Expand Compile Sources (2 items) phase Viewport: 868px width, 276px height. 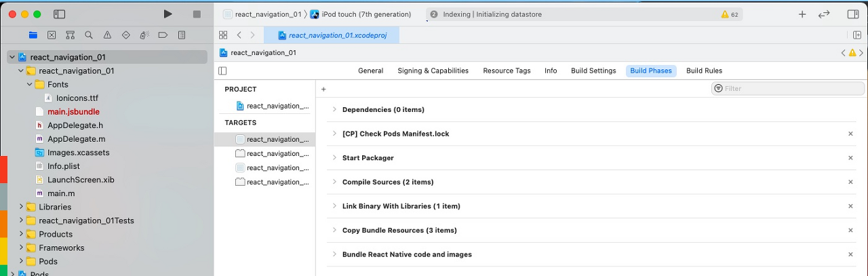click(x=334, y=182)
